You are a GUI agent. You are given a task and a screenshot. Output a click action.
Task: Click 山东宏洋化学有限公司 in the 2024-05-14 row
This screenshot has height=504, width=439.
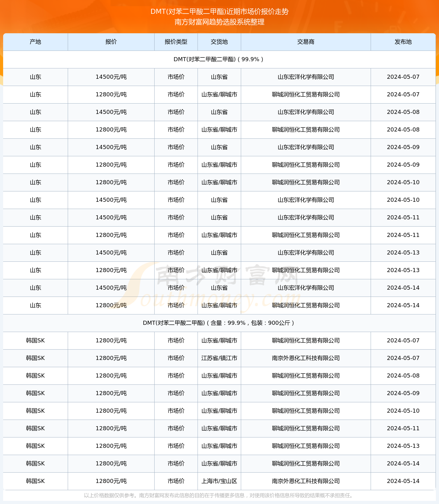pyautogui.click(x=306, y=288)
